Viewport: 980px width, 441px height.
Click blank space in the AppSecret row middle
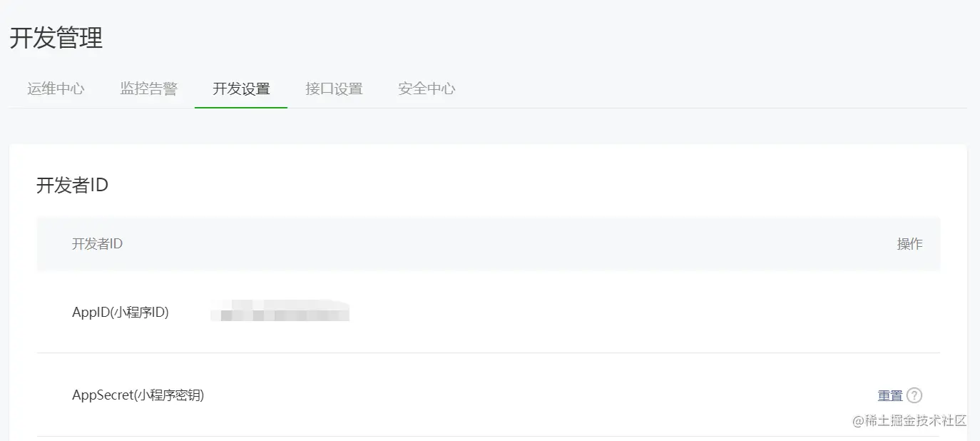tap(535, 395)
